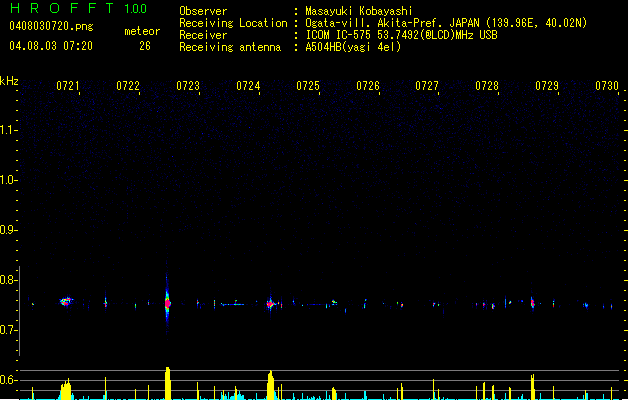
Task: Click the 0721 time marker
Action: tap(67, 86)
